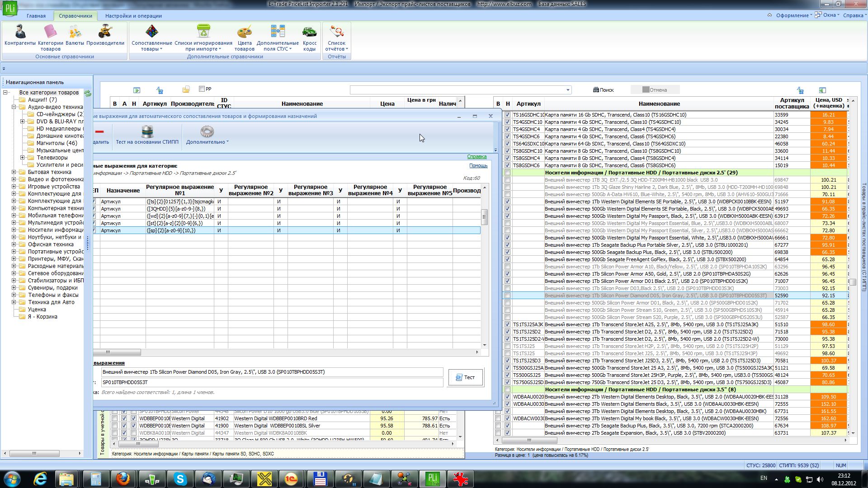
Task: Open the Помощь link in the dialog
Action: [478, 166]
